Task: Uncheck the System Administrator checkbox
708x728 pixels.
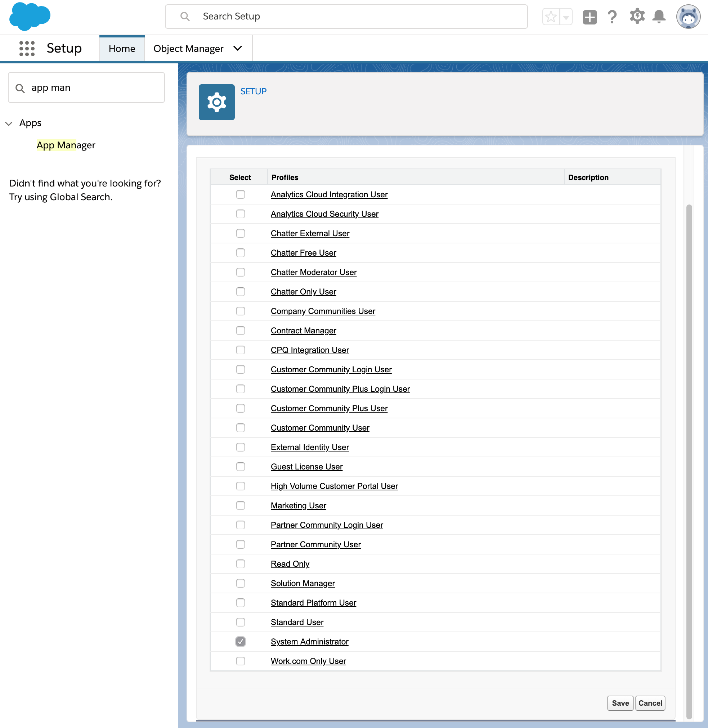Action: 241,641
